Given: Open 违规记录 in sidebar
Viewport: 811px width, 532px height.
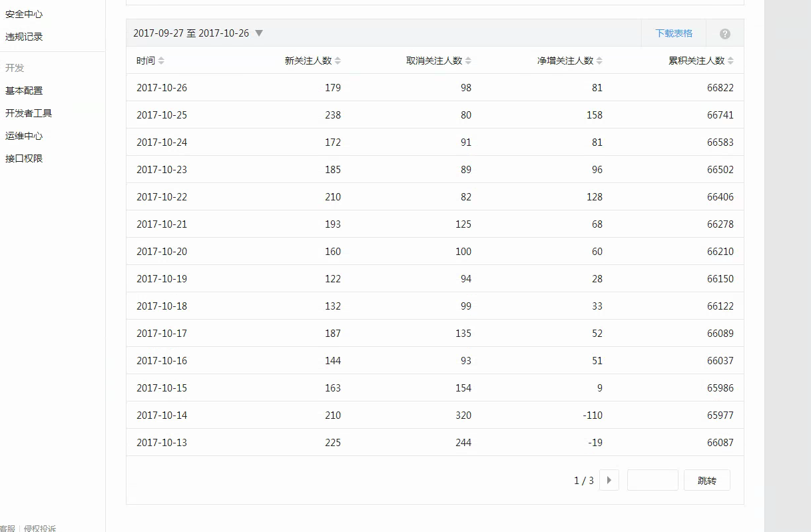Looking at the screenshot, I should tap(24, 37).
